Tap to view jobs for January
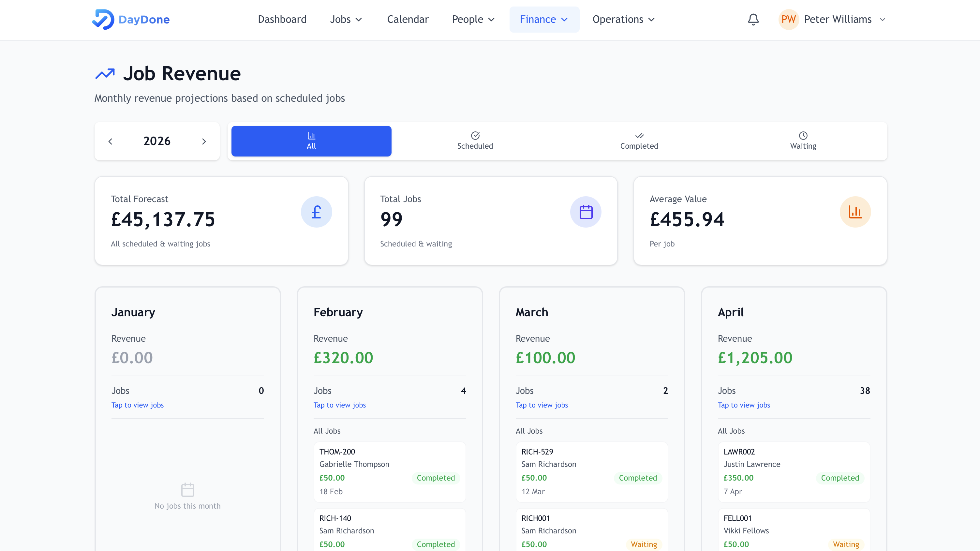This screenshot has width=980, height=551. click(137, 405)
